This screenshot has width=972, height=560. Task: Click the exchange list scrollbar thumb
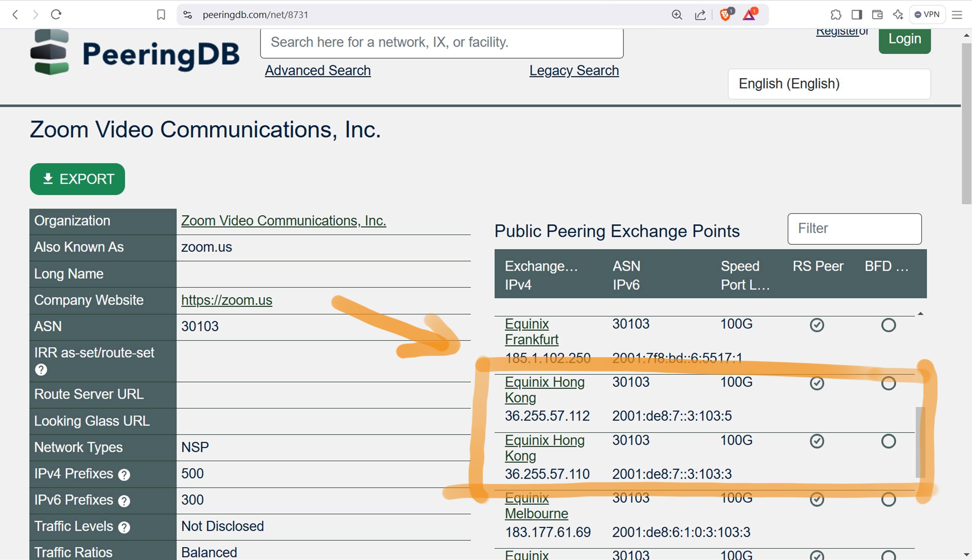tap(920, 442)
